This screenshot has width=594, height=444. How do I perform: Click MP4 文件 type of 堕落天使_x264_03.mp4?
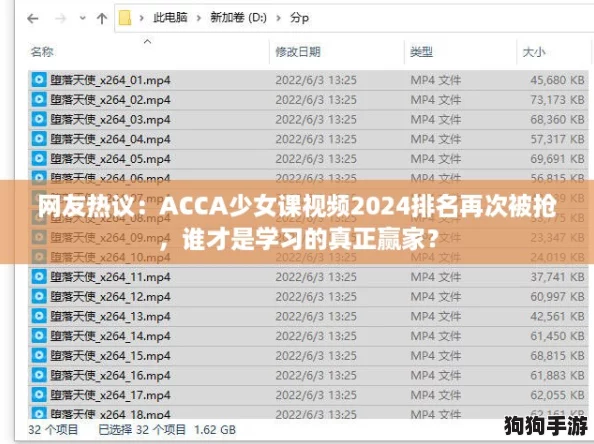[x=436, y=119]
